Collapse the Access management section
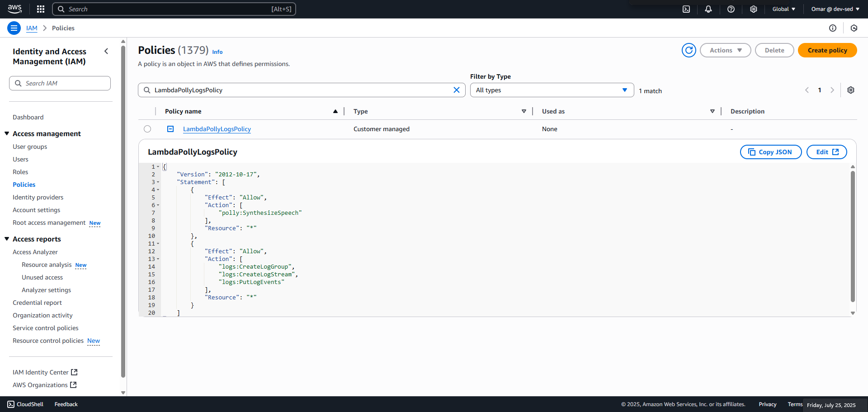868x412 pixels. click(7, 133)
